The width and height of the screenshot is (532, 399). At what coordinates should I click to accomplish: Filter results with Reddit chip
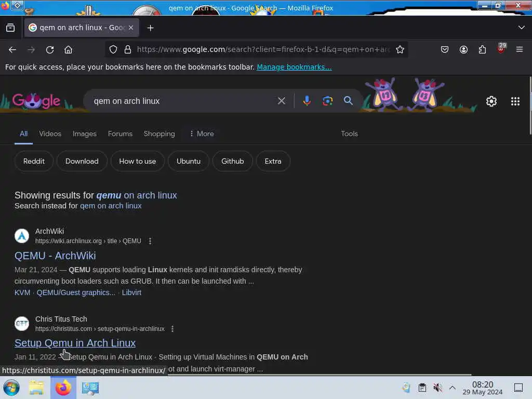(34, 161)
